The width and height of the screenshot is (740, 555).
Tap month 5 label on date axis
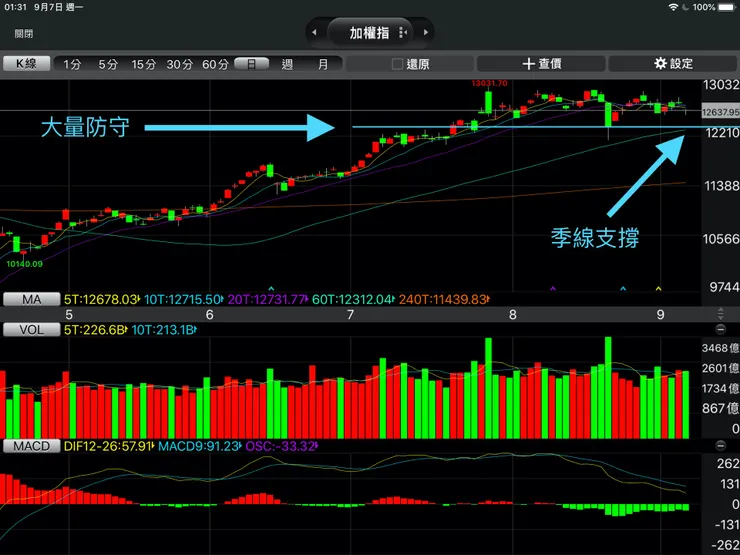(x=69, y=315)
